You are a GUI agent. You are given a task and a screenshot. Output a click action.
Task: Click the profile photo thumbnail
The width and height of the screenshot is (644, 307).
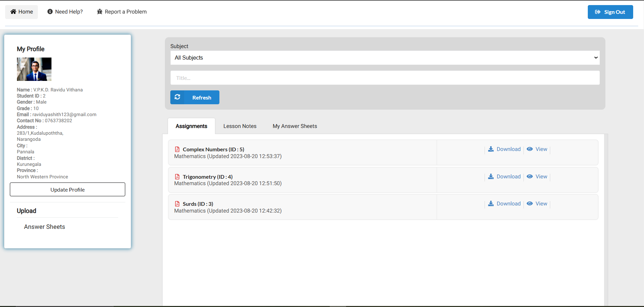34,69
